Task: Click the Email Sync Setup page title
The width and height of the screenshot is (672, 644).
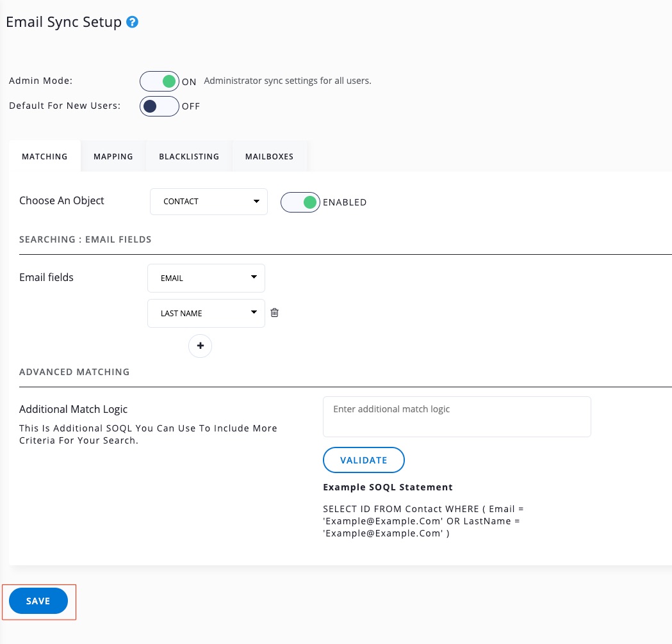Action: (x=63, y=22)
